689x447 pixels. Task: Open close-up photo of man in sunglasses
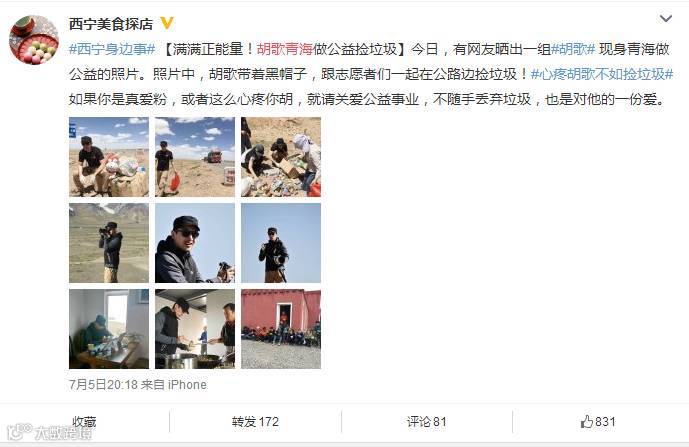coord(195,243)
